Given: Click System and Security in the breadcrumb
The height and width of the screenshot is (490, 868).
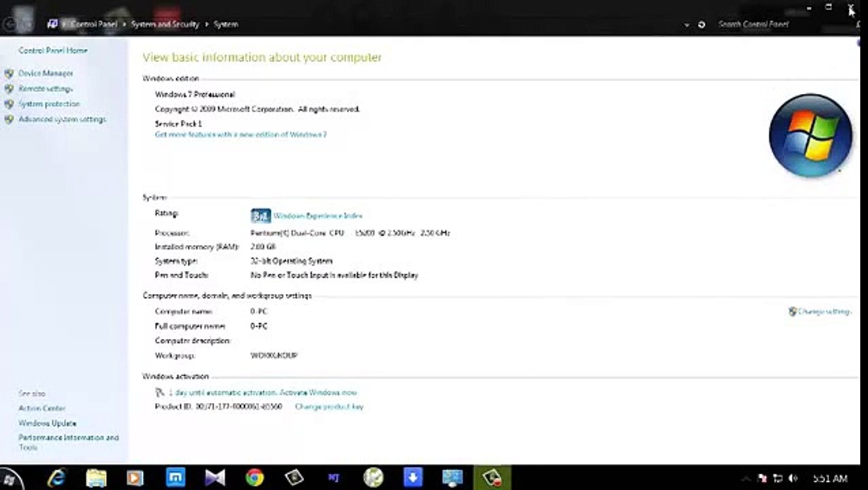Looking at the screenshot, I should 165,24.
